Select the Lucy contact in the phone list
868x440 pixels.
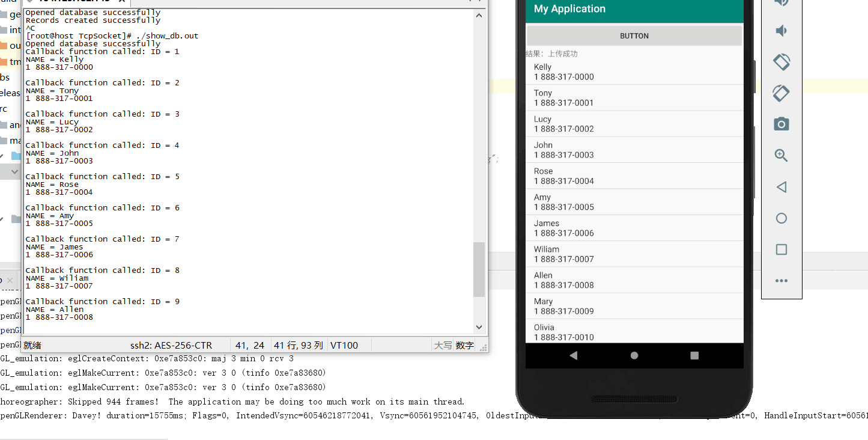pyautogui.click(x=634, y=124)
